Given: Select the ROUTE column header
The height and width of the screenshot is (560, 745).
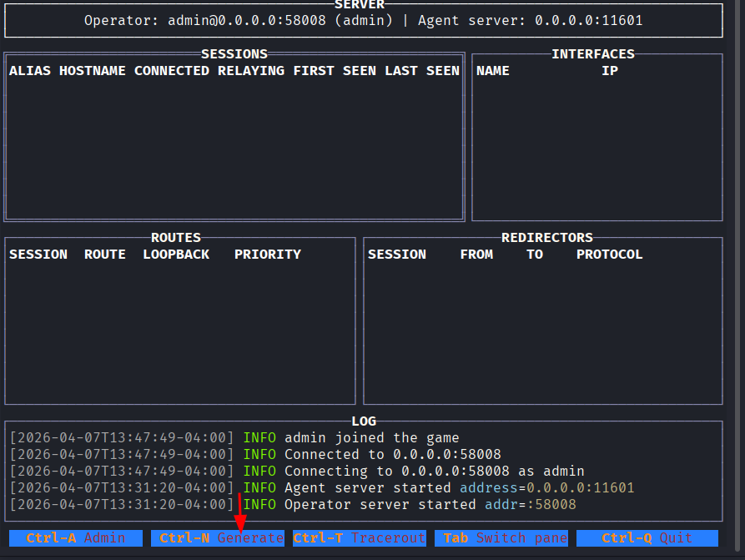Looking at the screenshot, I should (x=105, y=255).
